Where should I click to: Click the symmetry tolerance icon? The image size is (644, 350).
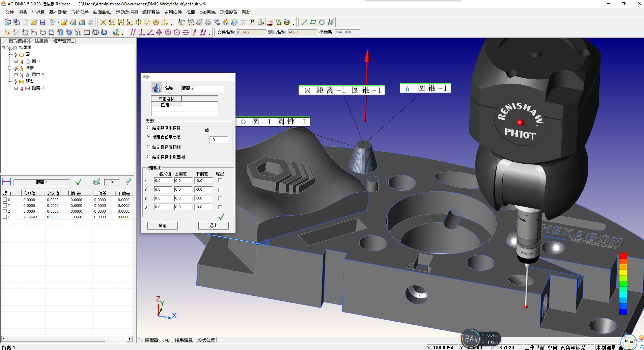click(x=186, y=32)
